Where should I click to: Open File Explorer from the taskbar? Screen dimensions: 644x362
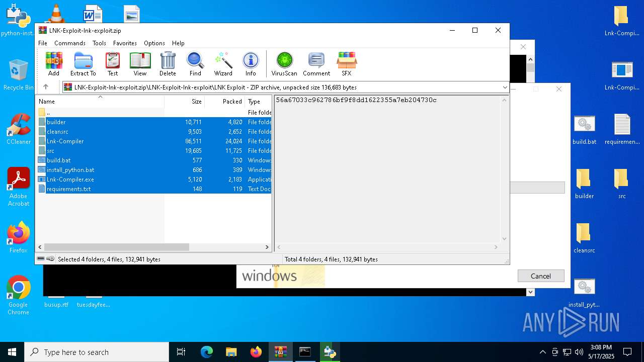click(231, 352)
